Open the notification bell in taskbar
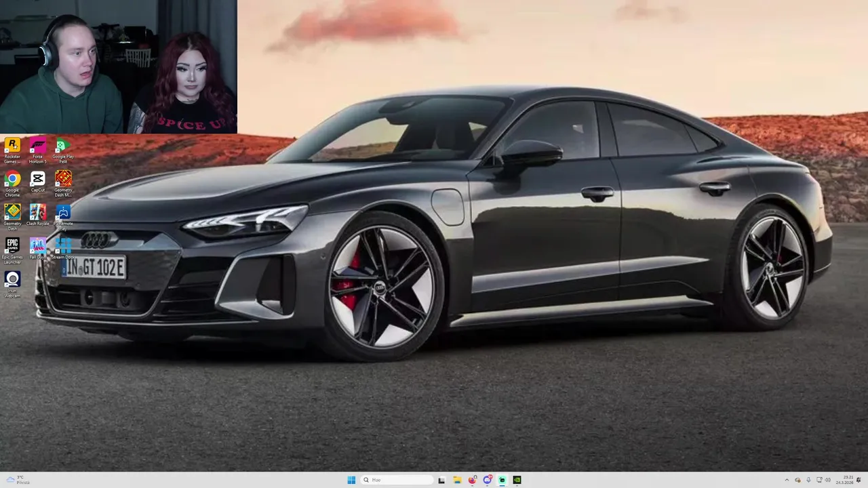The image size is (868, 488). coord(859,480)
